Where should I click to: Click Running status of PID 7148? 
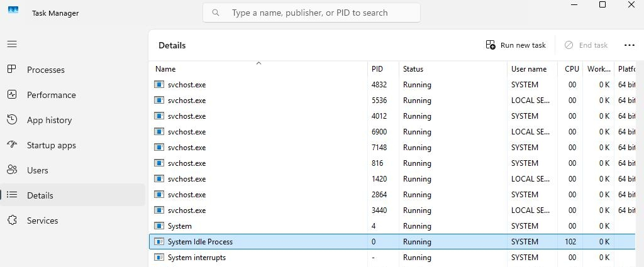pyautogui.click(x=417, y=147)
